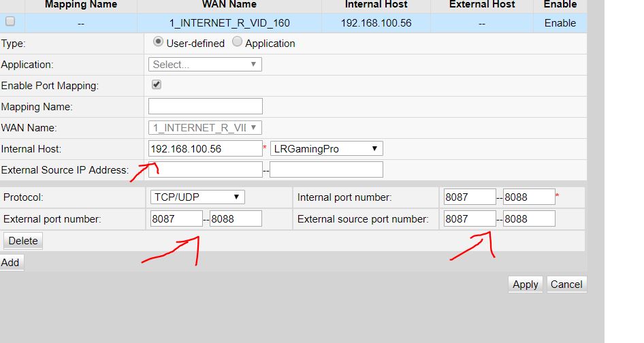This screenshot has width=644, height=343.
Task: Click the External source port number label
Action: tap(363, 219)
